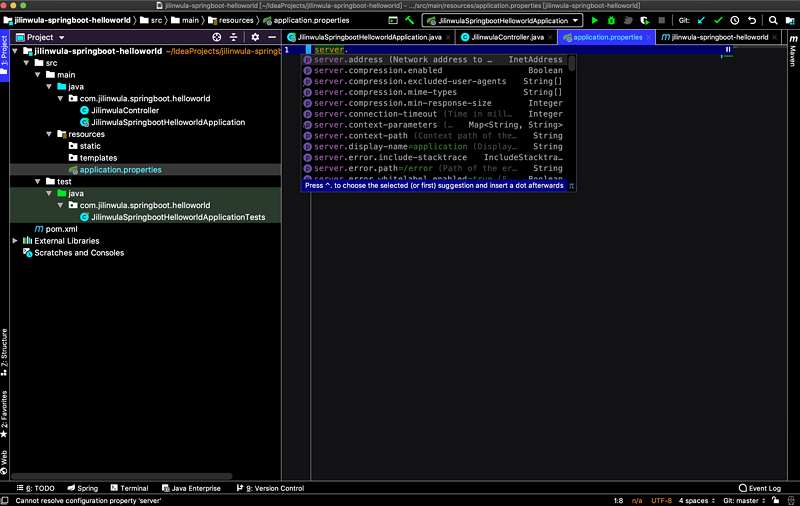Viewport: 800px width, 506px height.
Task: Run with coverage from the shield icon
Action: (x=645, y=20)
